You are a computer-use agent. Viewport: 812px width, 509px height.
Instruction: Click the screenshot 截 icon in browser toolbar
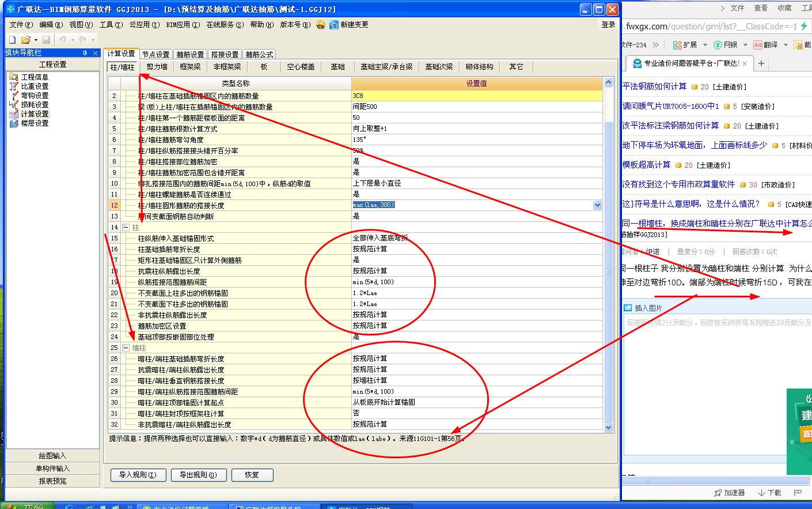(798, 44)
